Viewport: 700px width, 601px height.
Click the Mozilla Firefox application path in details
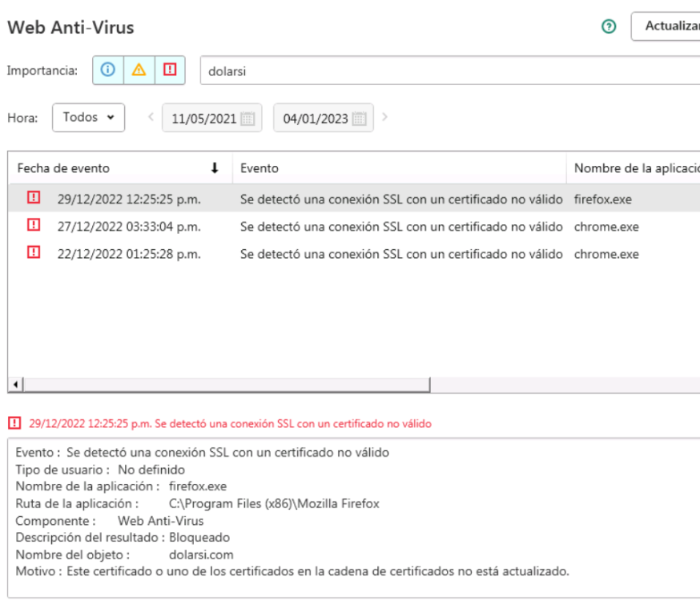click(274, 504)
